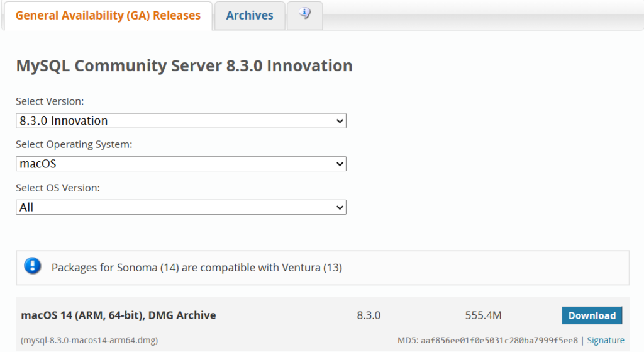The height and width of the screenshot is (352, 644).
Task: Open the Select Operating System dropdown showing macOS
Action: point(181,164)
